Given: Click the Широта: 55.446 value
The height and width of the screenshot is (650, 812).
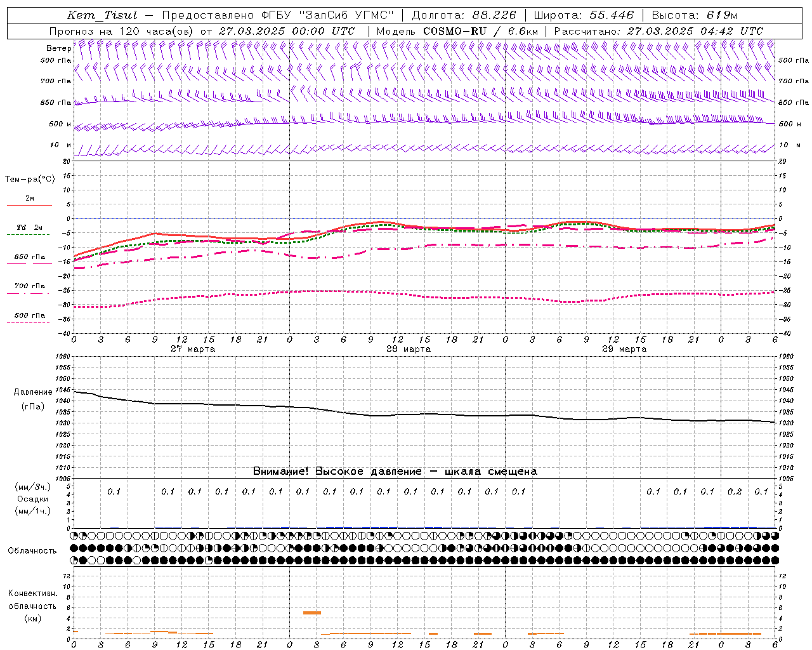Looking at the screenshot, I should click(x=584, y=15).
